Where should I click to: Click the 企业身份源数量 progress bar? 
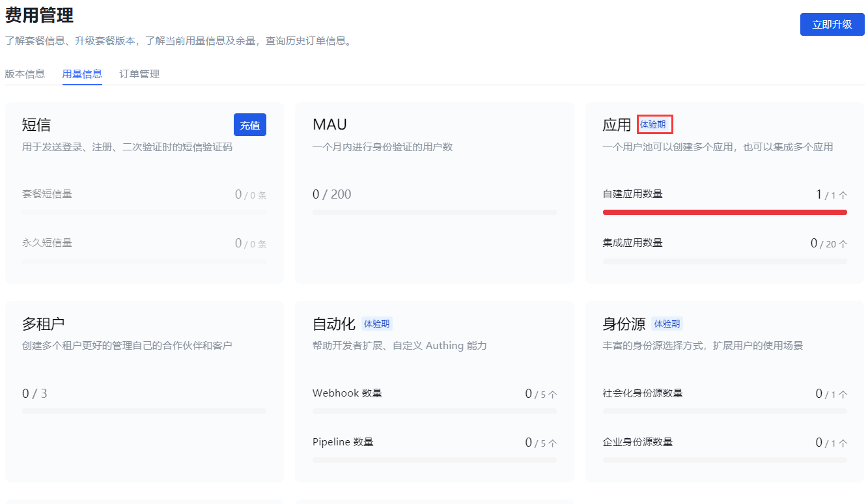point(725,460)
